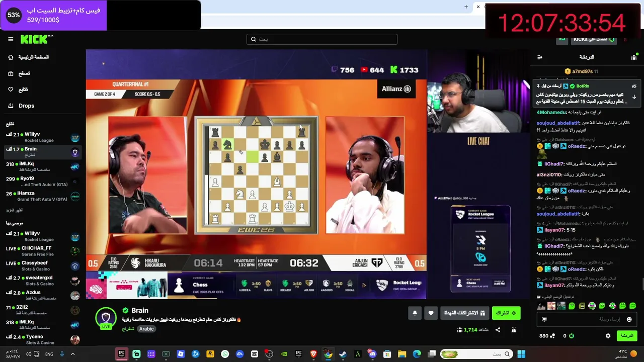The width and height of the screenshot is (644, 362).
Task: Open CHICHAR_FF recommended channel
Action: pyautogui.click(x=43, y=251)
